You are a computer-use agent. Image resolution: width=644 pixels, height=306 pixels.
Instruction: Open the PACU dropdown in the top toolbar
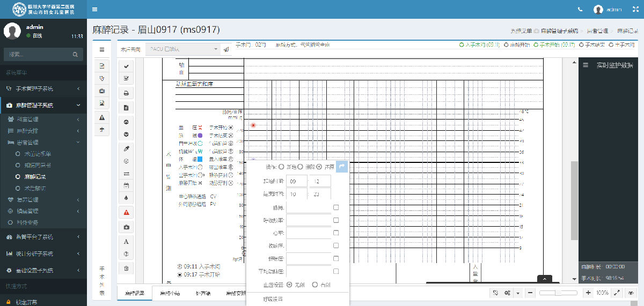tap(182, 49)
